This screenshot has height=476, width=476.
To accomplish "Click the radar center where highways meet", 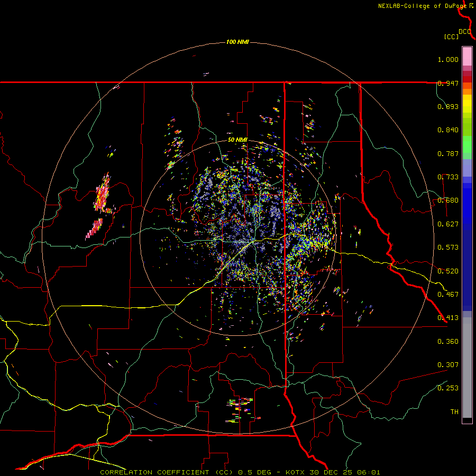I will [x=254, y=242].
